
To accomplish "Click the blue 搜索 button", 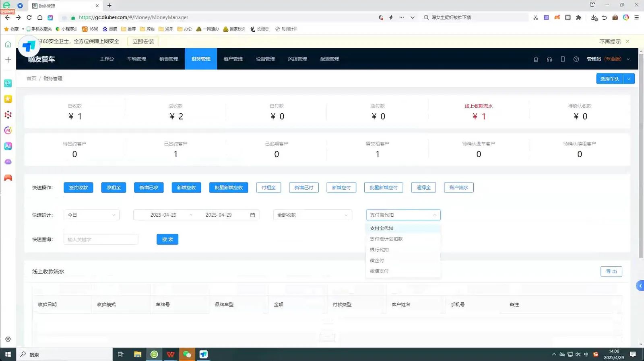I will [167, 239].
